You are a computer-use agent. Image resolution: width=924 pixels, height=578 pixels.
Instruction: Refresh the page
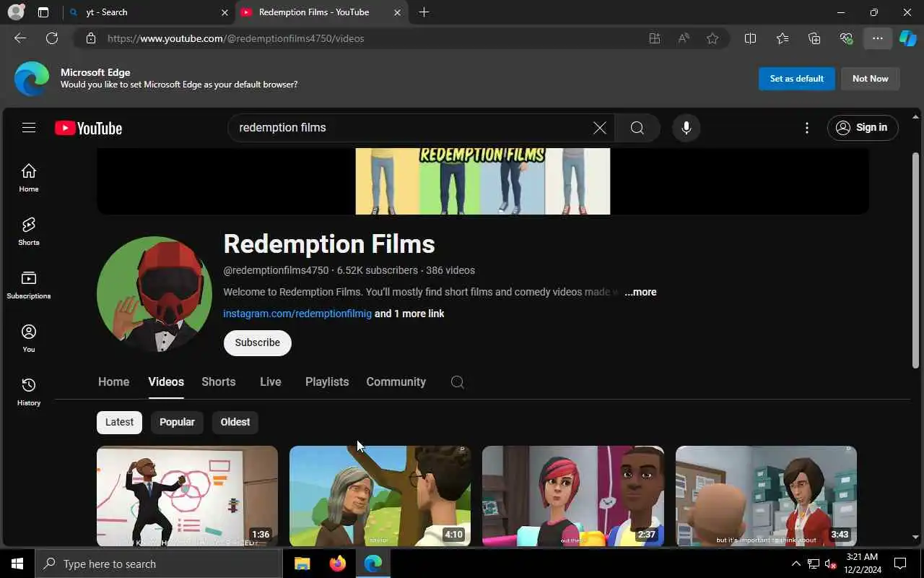click(x=52, y=38)
